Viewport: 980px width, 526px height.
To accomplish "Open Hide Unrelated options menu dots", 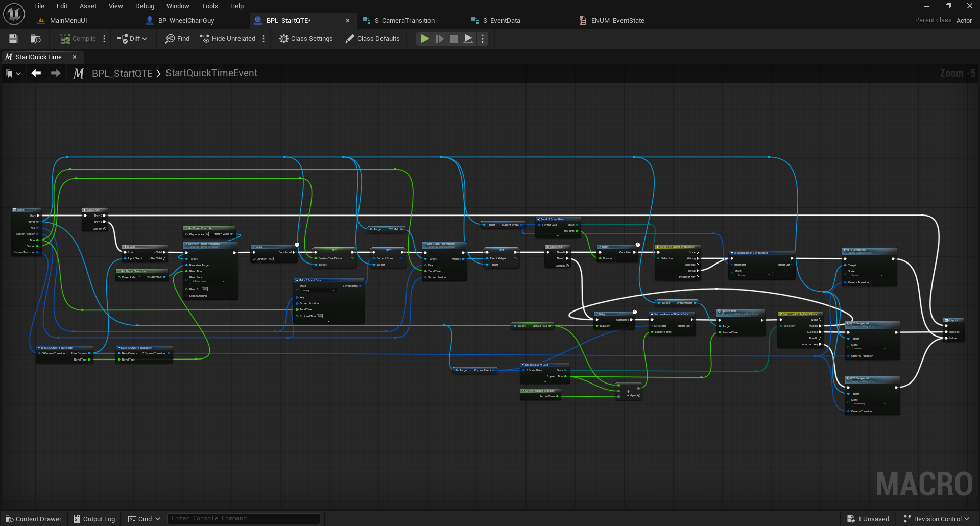I will click(264, 39).
